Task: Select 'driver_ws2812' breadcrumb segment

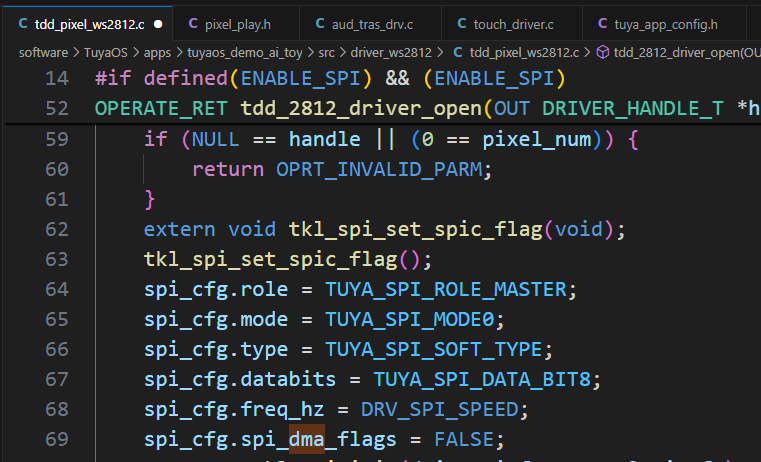Action: pyautogui.click(x=391, y=52)
